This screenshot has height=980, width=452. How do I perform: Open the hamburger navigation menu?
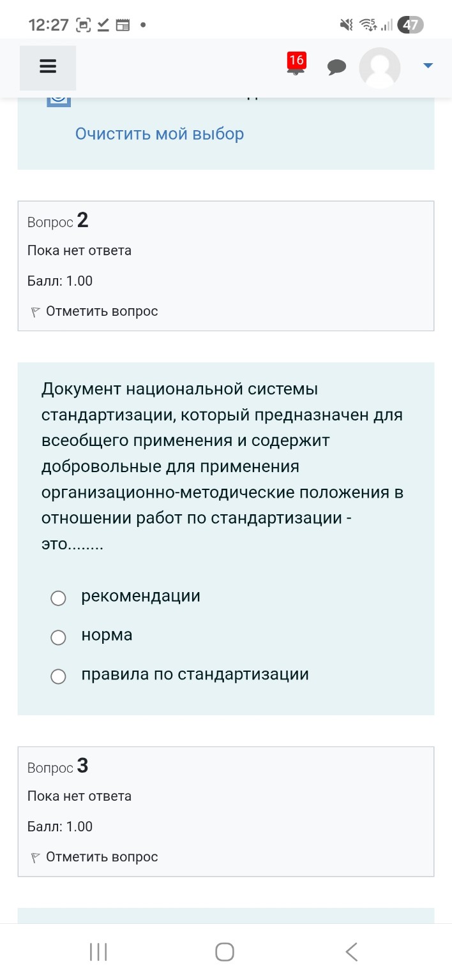point(48,66)
